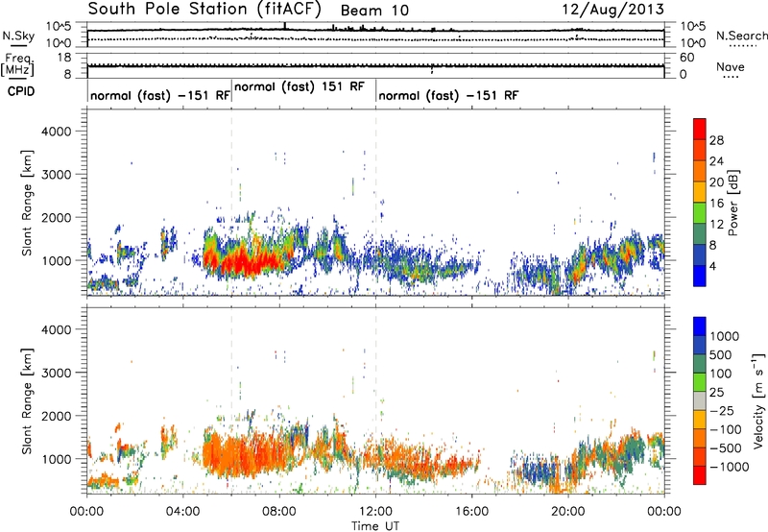768x532 pixels.
Task: Click the red 28 dB segment of power colorbar
Action: (700, 130)
